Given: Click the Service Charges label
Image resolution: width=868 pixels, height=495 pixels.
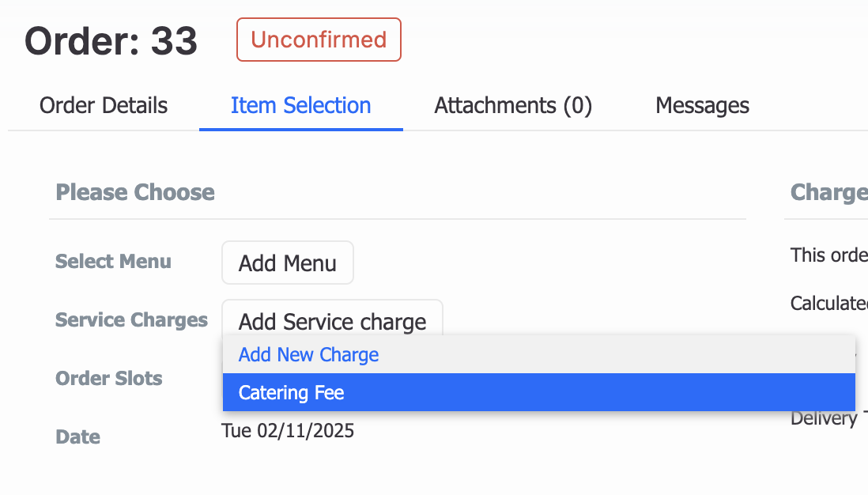Looking at the screenshot, I should 131,319.
